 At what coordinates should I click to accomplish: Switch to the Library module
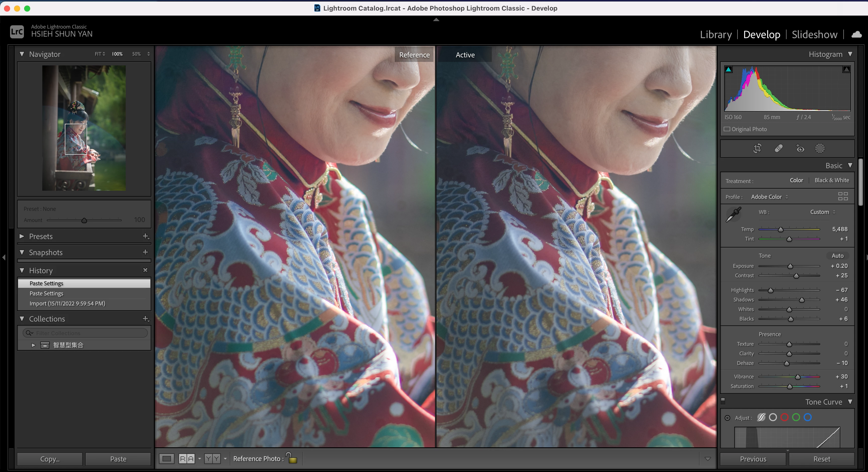(716, 34)
